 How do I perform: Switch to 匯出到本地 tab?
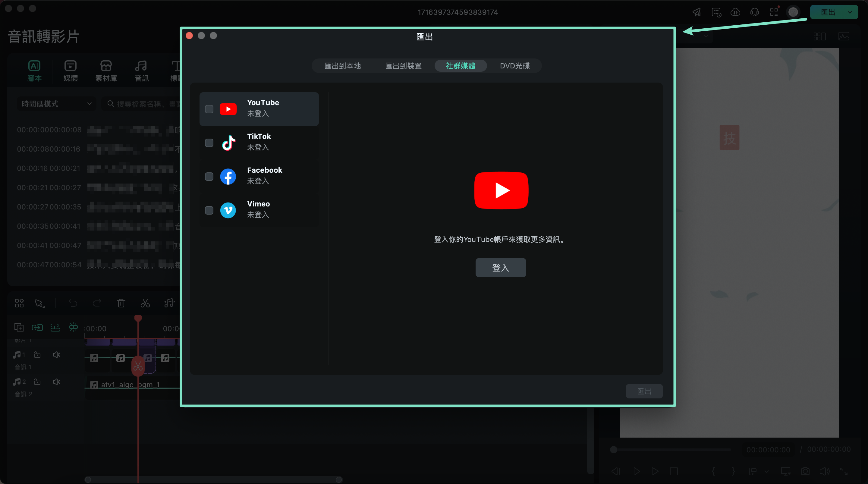coord(342,66)
